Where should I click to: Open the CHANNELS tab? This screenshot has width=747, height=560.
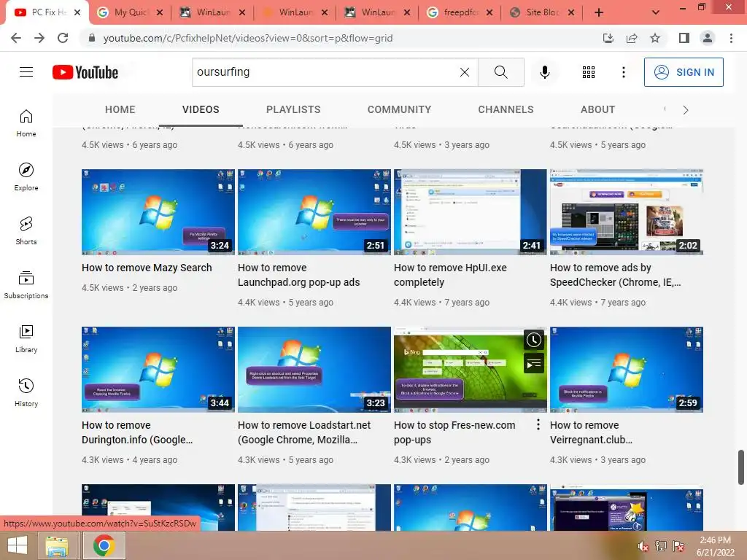tap(506, 109)
